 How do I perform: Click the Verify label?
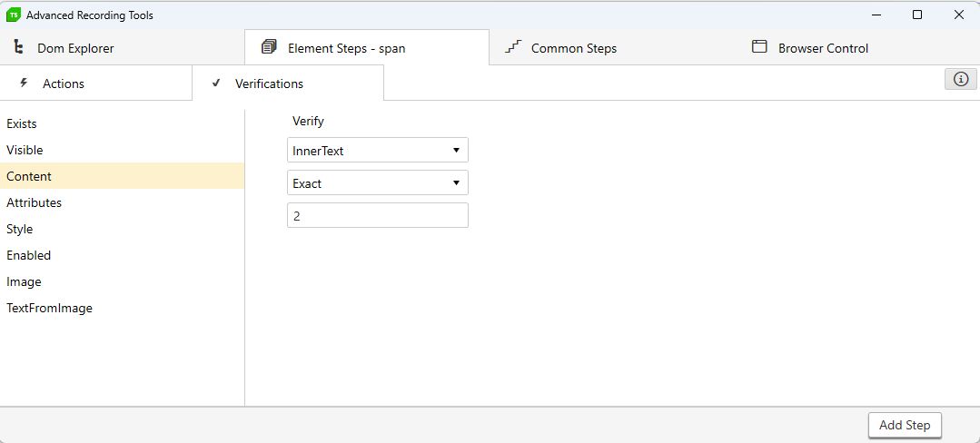(x=308, y=122)
